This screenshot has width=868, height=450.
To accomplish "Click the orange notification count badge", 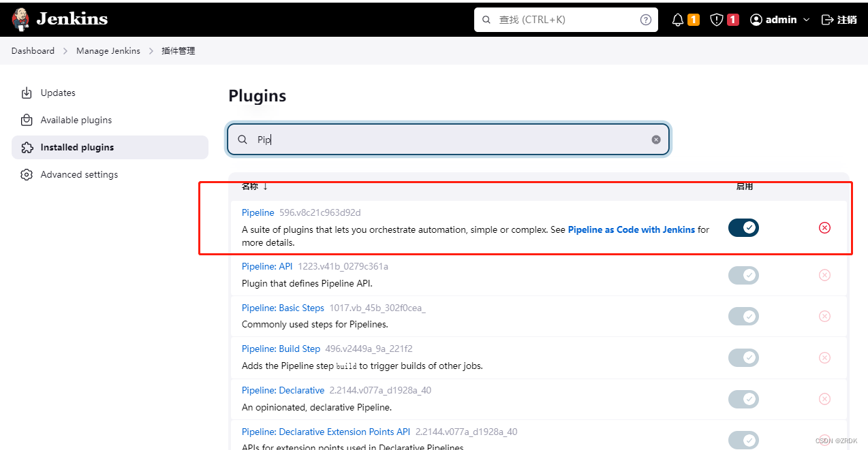I will [x=694, y=20].
